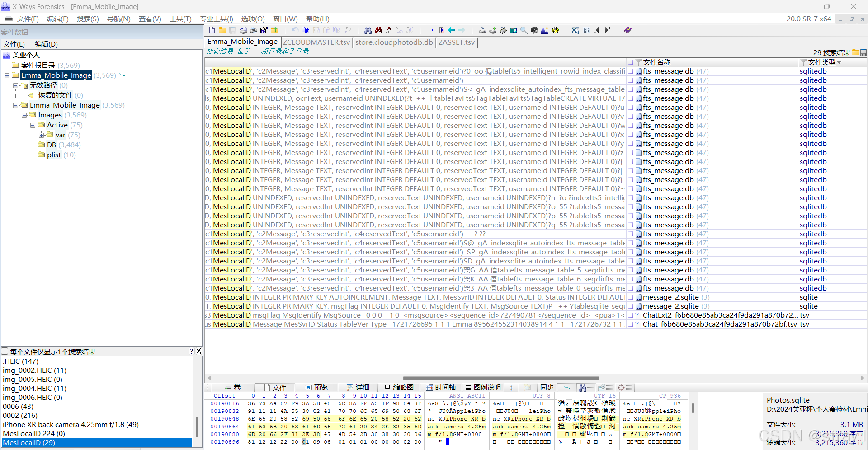Click the HEX binoculars find-hex icon
Viewport: 868px width, 450px height.
pyautogui.click(x=389, y=30)
